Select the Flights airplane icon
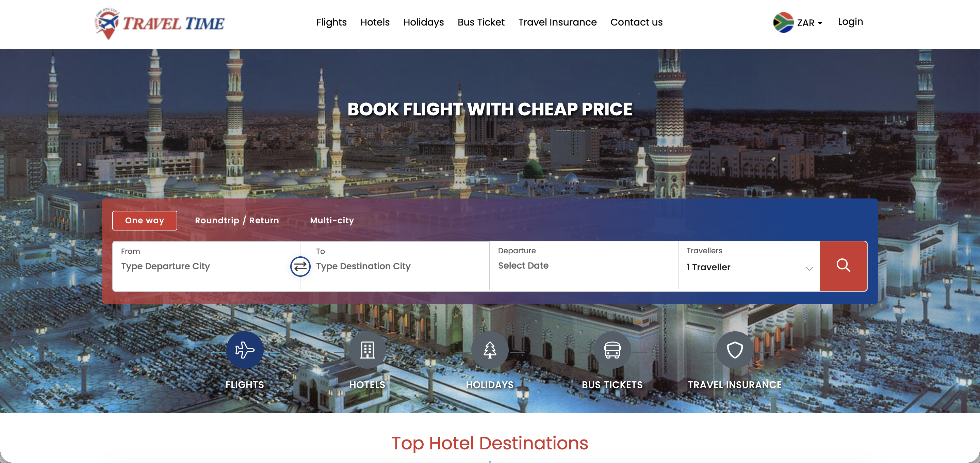The image size is (980, 463). click(x=245, y=350)
